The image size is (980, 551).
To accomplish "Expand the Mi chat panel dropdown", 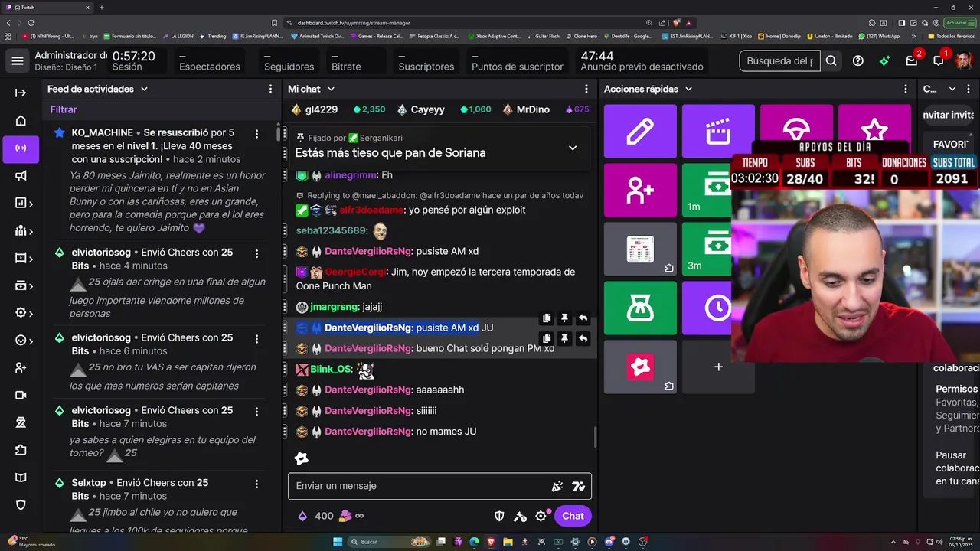I will [332, 89].
